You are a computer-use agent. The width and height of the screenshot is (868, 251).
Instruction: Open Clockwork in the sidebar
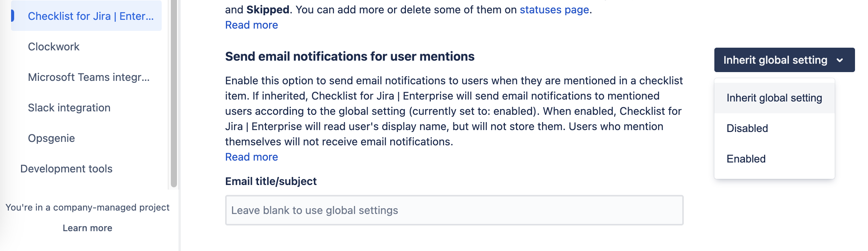[x=54, y=47]
